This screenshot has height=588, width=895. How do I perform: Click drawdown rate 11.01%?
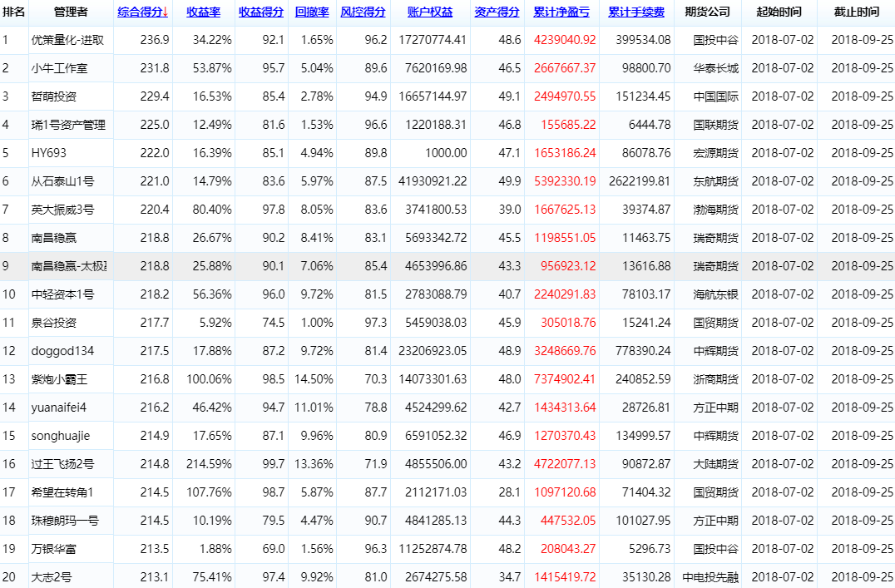coord(314,408)
